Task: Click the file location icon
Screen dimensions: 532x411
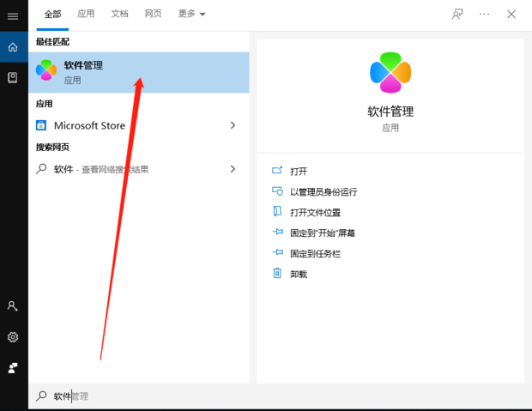Action: [277, 211]
